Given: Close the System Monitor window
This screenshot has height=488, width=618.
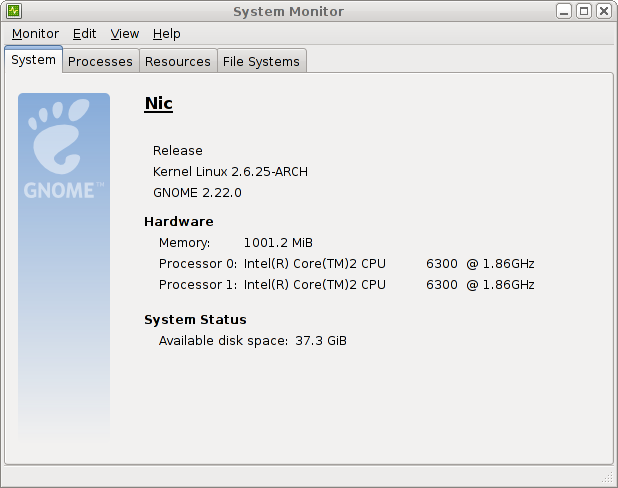Looking at the screenshot, I should [x=603, y=11].
